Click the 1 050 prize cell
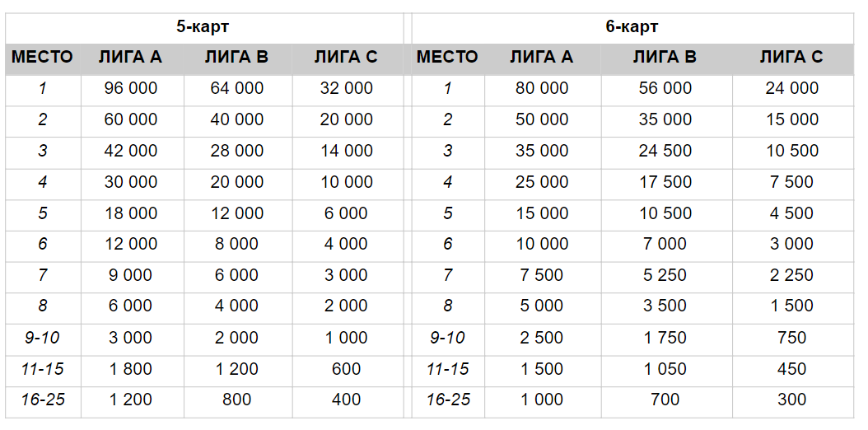 [x=665, y=368]
